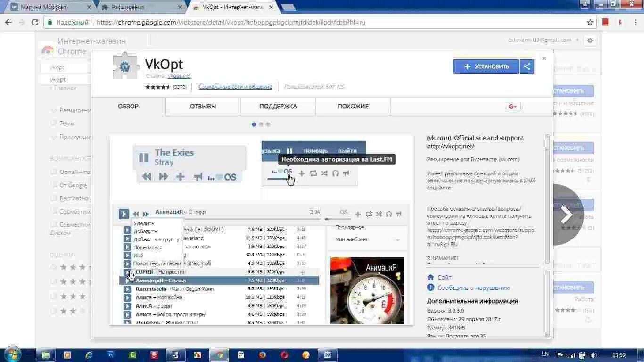Switch to the ОТЗЫВЫ tab
This screenshot has height=362, width=644.
[203, 107]
